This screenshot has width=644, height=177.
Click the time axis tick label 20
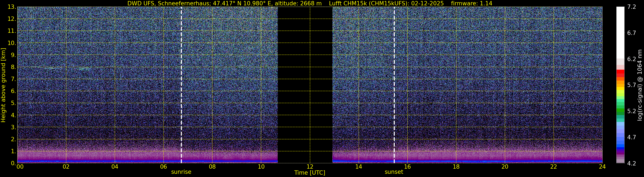505,167
